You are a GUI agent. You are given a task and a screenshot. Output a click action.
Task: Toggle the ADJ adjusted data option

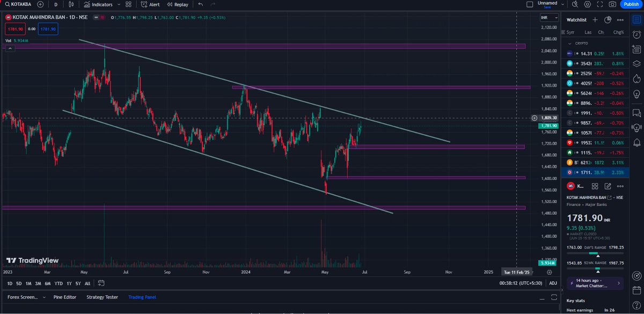(553, 283)
